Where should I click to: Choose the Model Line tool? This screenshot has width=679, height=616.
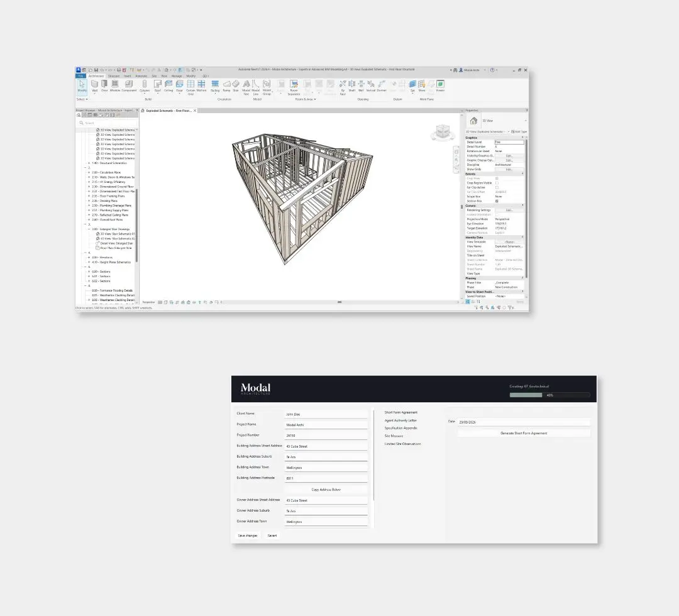pos(255,87)
